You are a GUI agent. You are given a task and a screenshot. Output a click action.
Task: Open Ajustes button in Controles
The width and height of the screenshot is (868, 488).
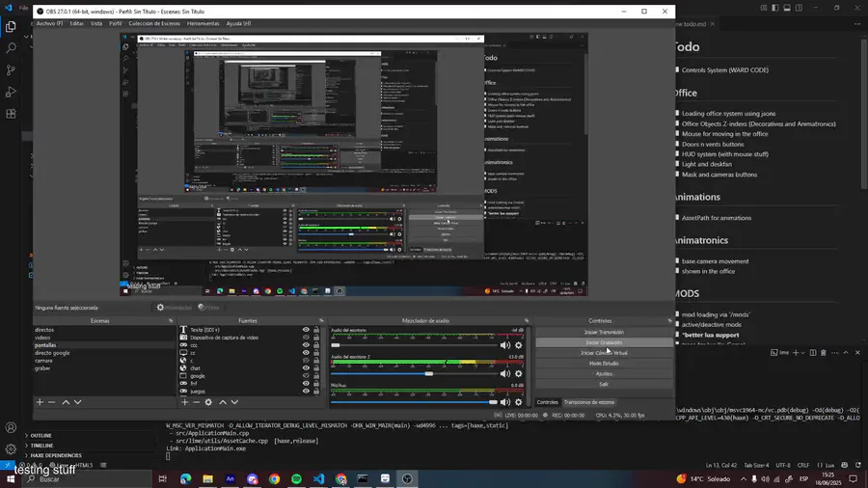click(604, 374)
